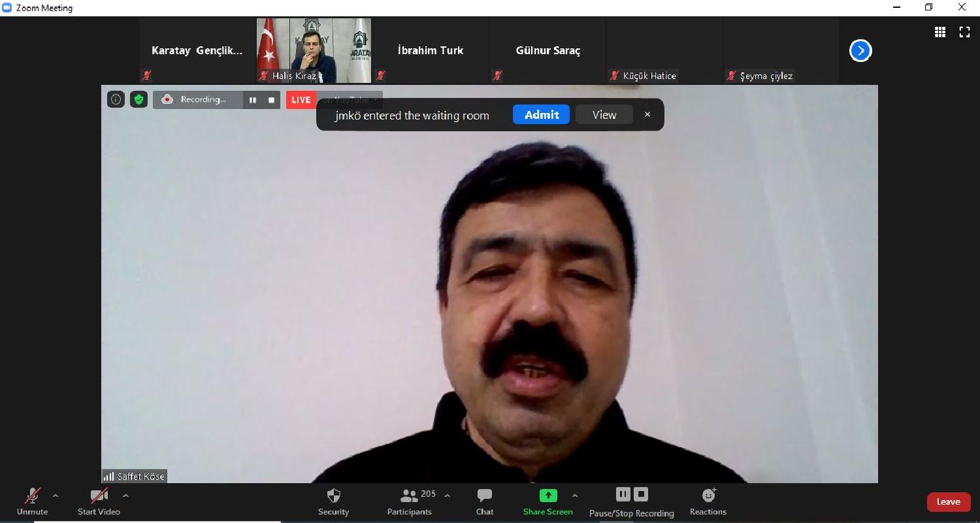Pause recording in the bottom toolbar
Viewport: 980px width, 523px height.
pyautogui.click(x=623, y=494)
